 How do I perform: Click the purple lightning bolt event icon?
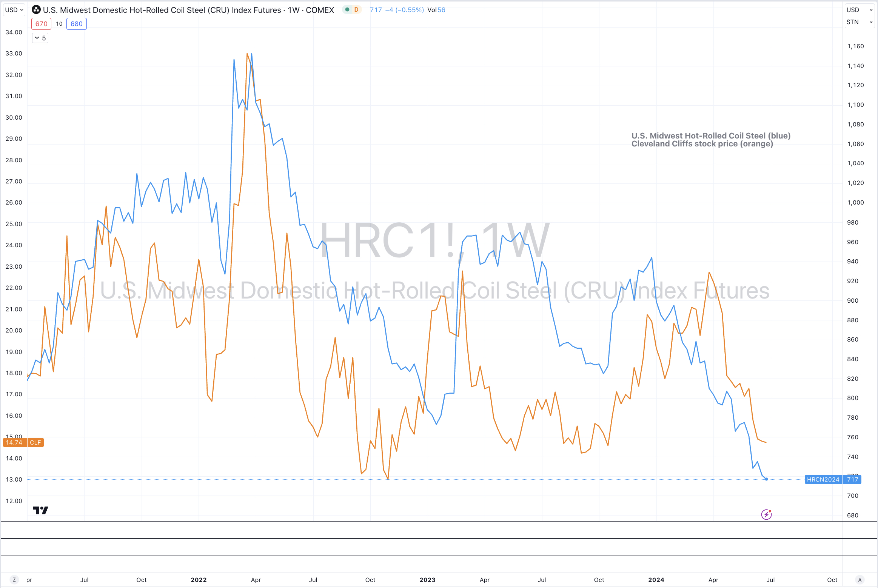coord(766,514)
